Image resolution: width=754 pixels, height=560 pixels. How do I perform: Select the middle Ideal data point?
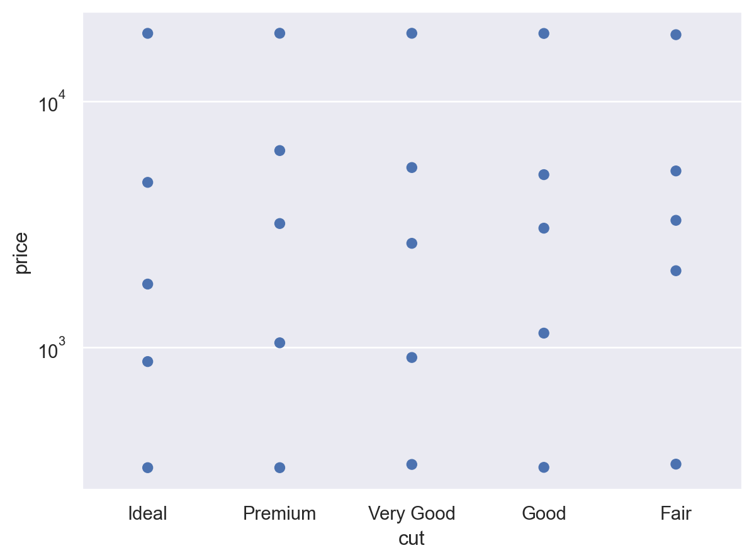(x=148, y=284)
